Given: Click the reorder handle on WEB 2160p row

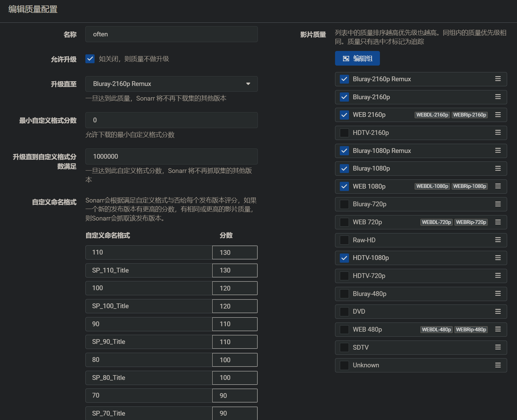Looking at the screenshot, I should pyautogui.click(x=498, y=115).
